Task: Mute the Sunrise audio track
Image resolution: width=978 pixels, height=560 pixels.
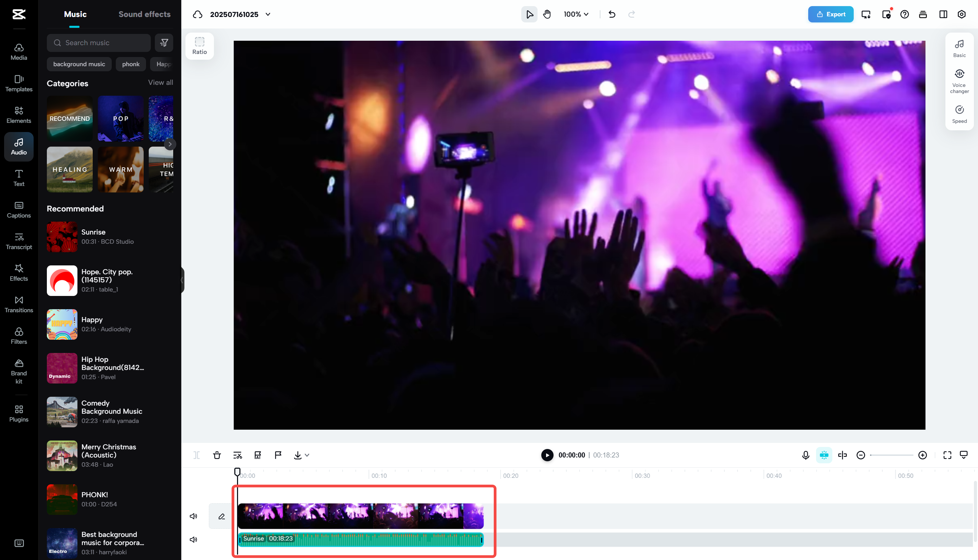Action: pyautogui.click(x=194, y=539)
